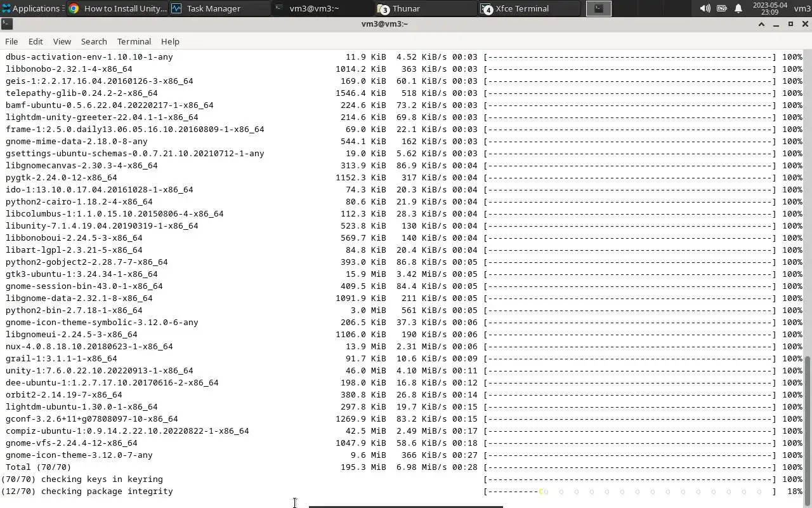Click the terminal window menu icon in the title bar
Image resolution: width=812 pixels, height=508 pixels.
click(6, 24)
